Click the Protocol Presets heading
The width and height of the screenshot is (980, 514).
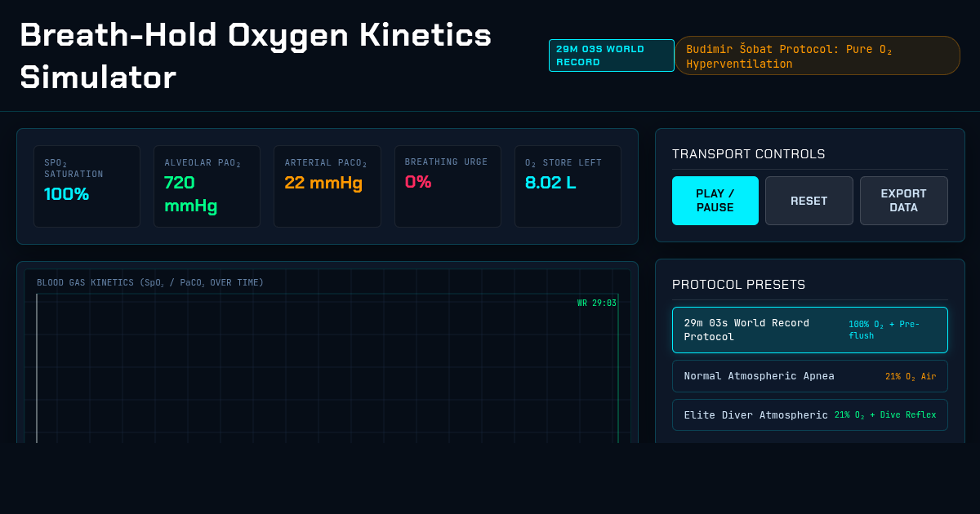click(739, 285)
